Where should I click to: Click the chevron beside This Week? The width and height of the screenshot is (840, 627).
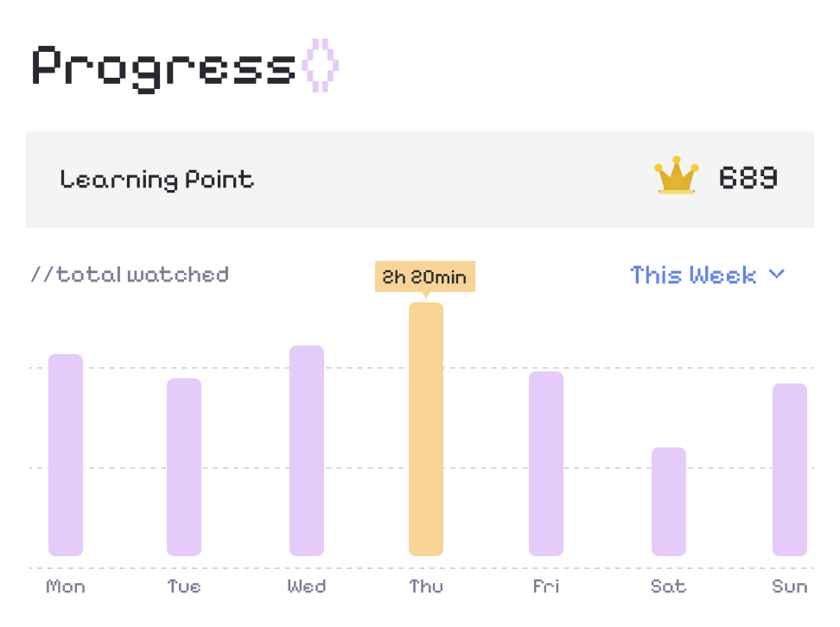coord(776,275)
